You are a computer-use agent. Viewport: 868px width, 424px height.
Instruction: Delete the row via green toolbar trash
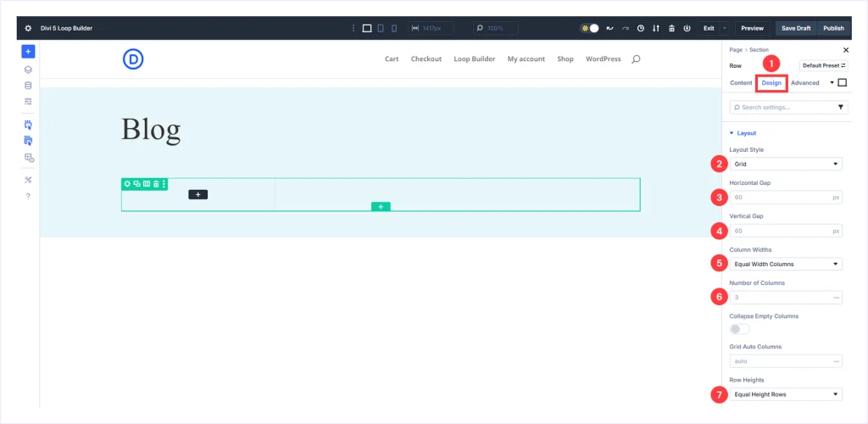(x=156, y=184)
